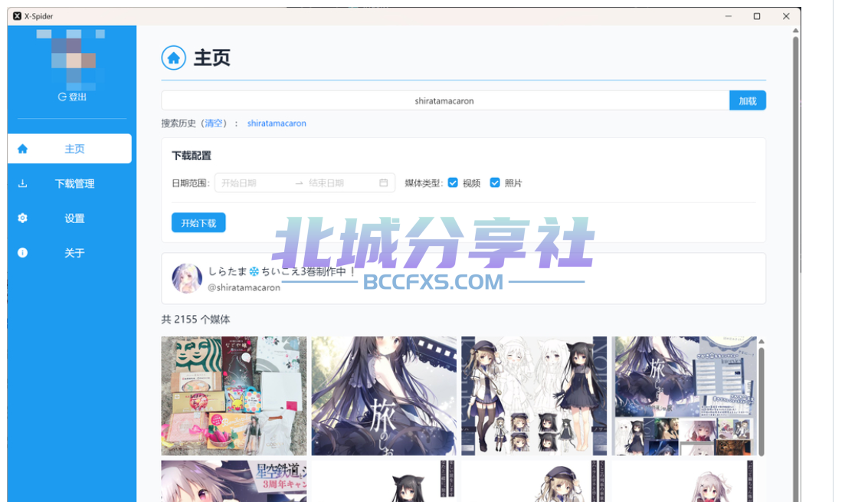This screenshot has width=868, height=502.
Task: Minimize the X-Spider window
Action: 729,16
